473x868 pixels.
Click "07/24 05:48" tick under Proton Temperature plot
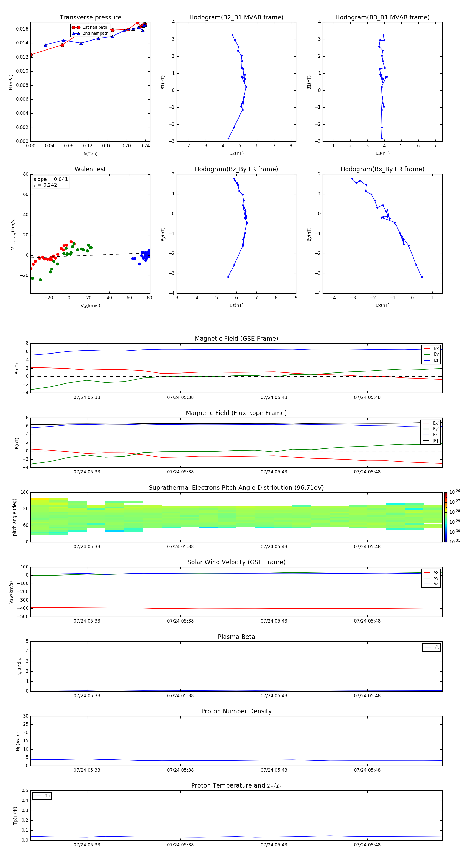pos(367,845)
